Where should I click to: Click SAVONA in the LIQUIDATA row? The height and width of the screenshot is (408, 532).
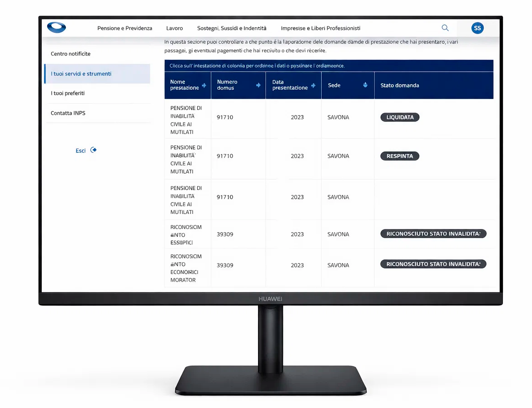click(x=338, y=117)
